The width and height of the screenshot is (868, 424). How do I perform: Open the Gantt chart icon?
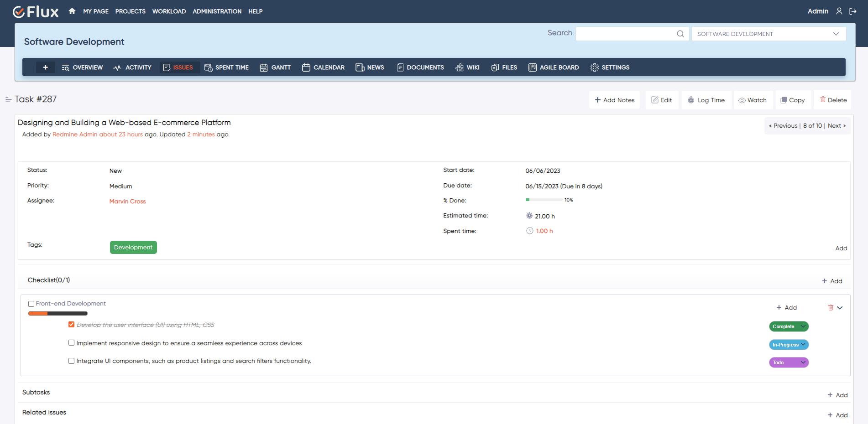(x=264, y=67)
